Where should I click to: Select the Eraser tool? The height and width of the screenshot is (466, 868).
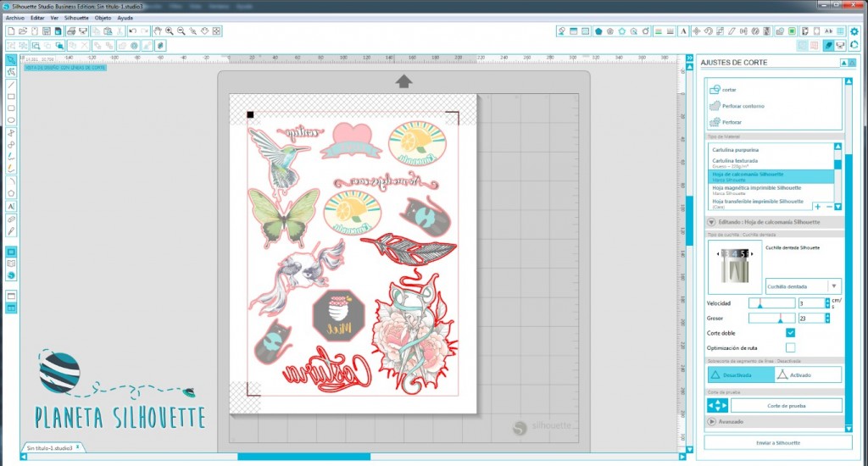point(11,219)
